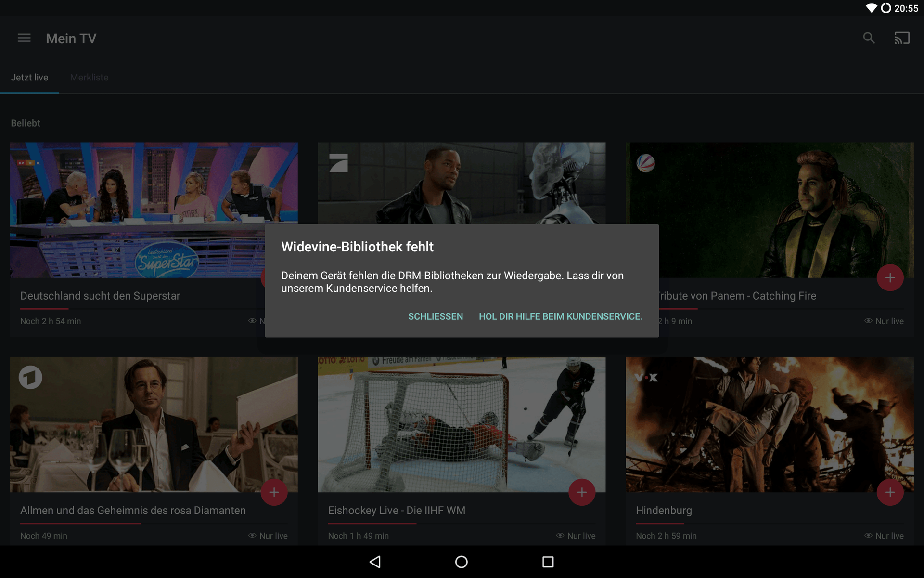Tap the Android home button
Viewport: 924px width, 578px height.
click(x=462, y=562)
